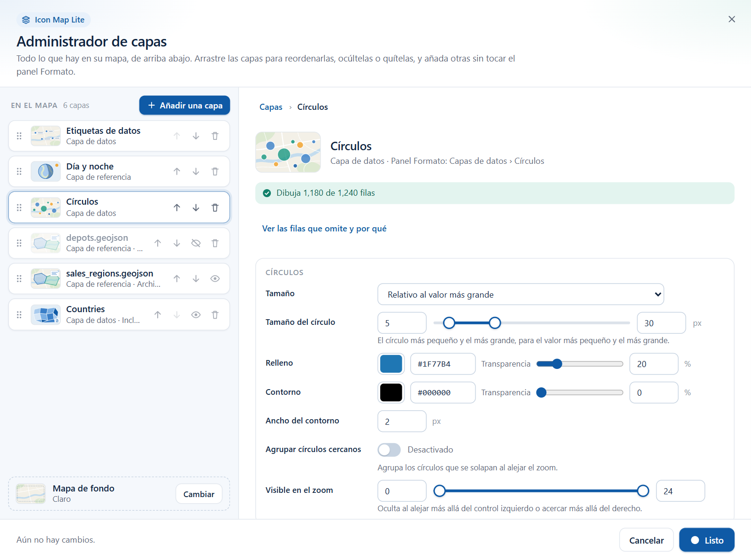Open the Relleno color swatch

click(x=391, y=364)
